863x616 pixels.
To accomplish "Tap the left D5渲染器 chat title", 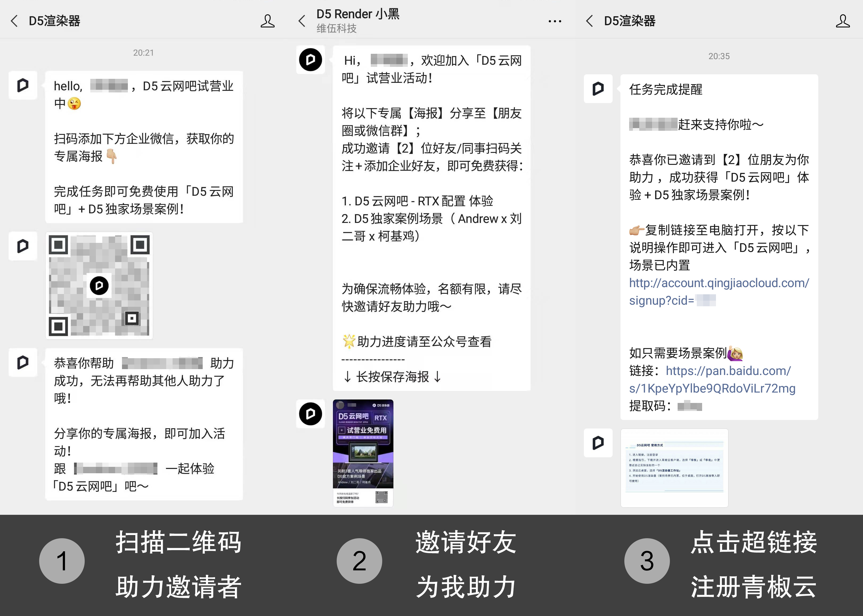I will click(x=55, y=21).
